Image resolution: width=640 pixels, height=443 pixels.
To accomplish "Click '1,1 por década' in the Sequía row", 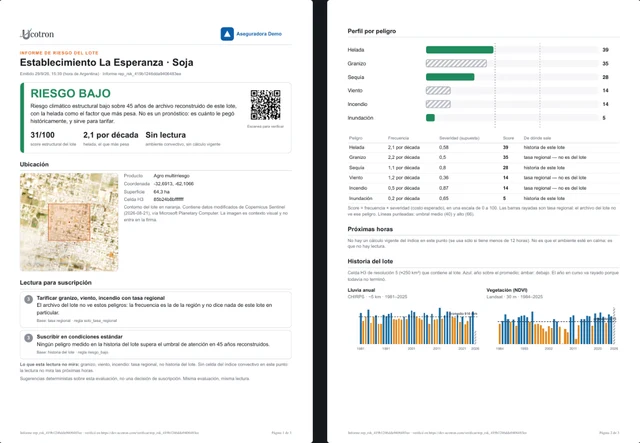I will [x=404, y=167].
